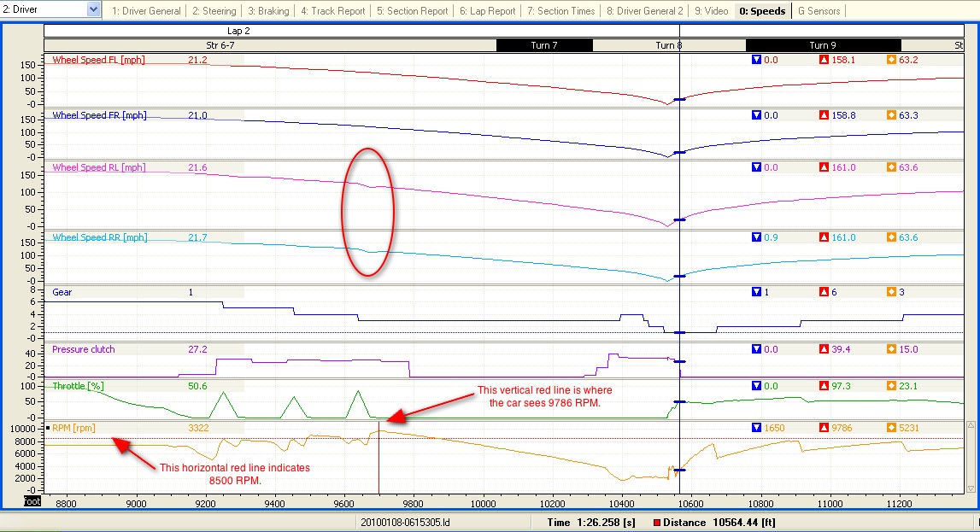The height and width of the screenshot is (532, 980).
Task: Select the 'Wheel Speed FL [mph]' channel label
Action: tap(99, 60)
